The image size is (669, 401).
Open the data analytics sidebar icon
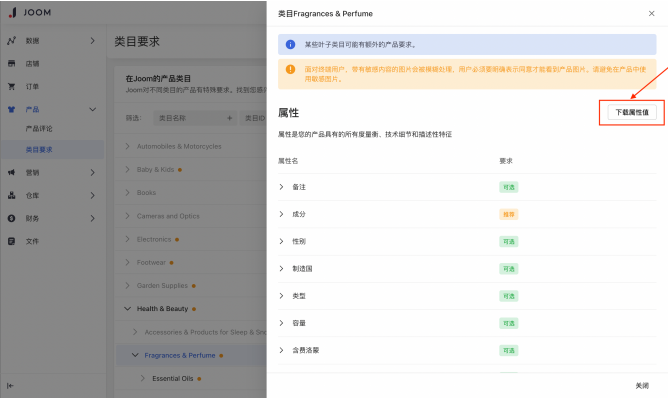pyautogui.click(x=12, y=41)
